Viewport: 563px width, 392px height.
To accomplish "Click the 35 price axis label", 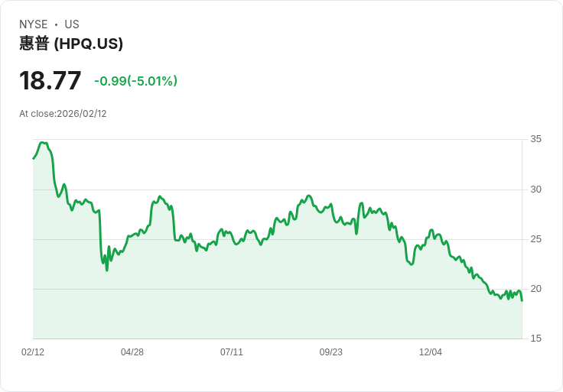I will pos(536,139).
